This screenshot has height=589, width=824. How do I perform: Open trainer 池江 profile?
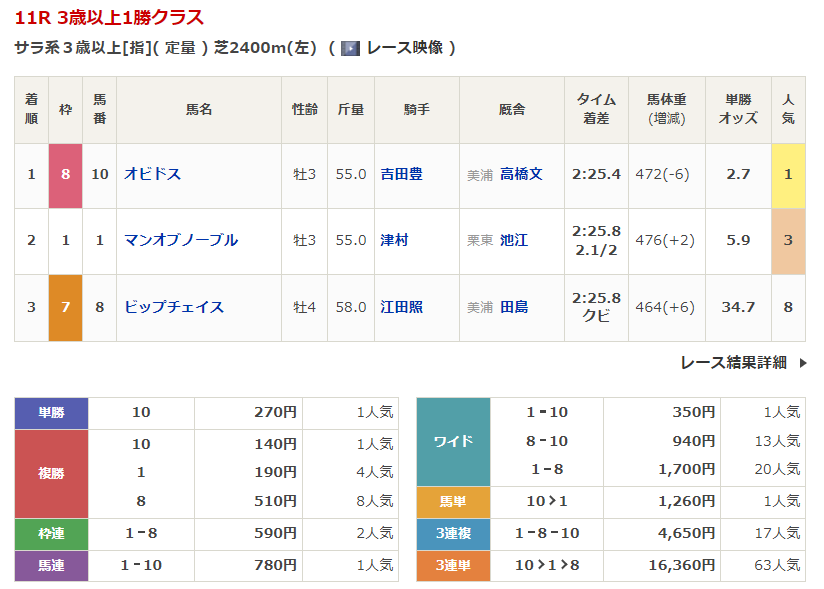point(514,240)
